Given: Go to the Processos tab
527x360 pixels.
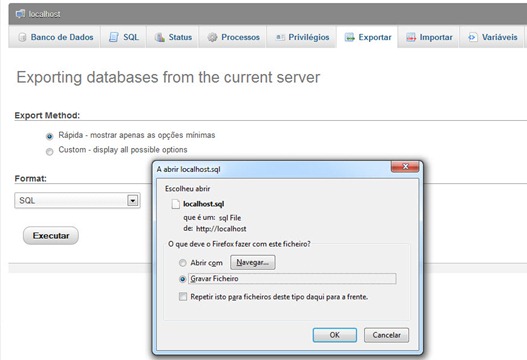Looking at the screenshot, I should [233, 37].
